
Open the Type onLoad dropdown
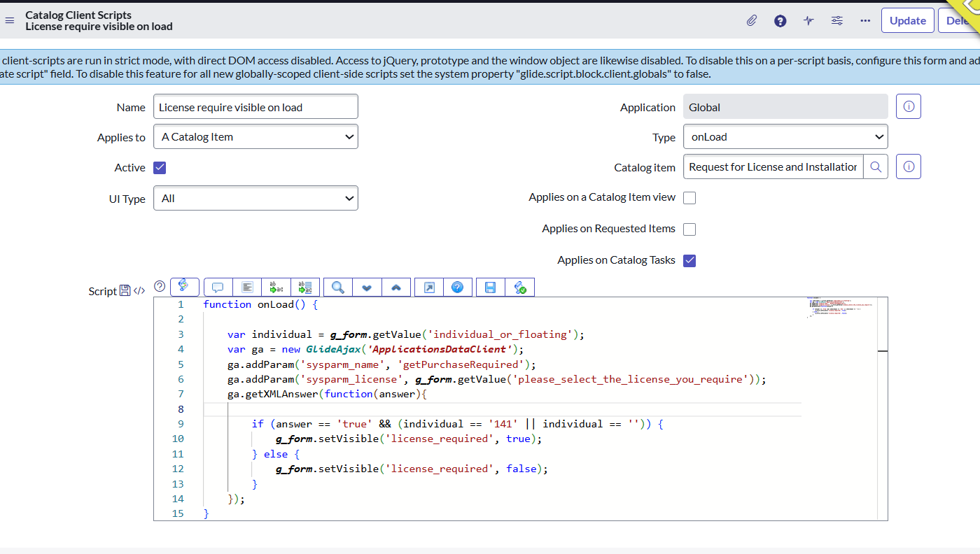tap(785, 137)
